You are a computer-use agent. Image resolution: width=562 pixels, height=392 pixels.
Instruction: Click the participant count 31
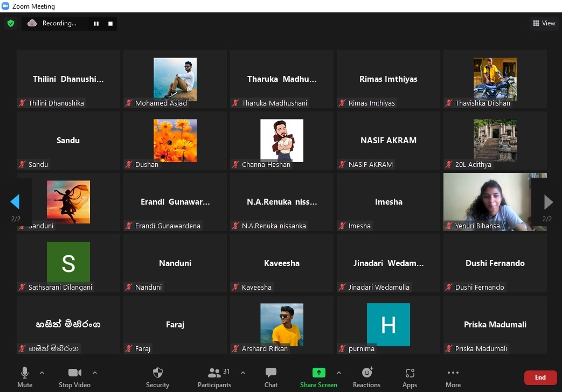click(226, 371)
